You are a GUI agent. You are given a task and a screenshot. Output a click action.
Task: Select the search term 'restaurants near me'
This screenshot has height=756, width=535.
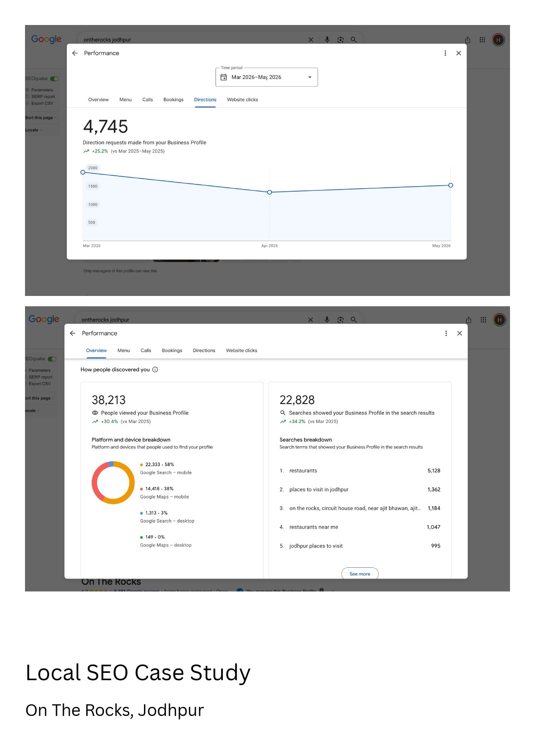(x=360, y=527)
